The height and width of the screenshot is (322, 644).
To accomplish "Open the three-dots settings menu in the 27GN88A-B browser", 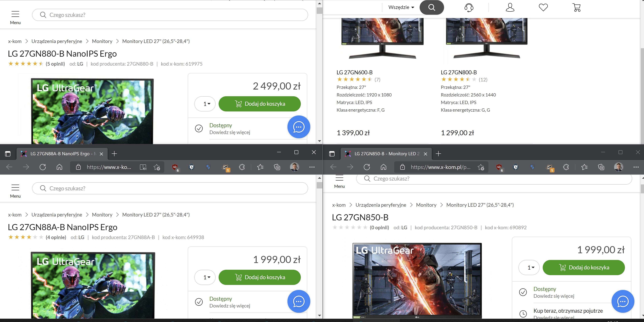I will 312,167.
